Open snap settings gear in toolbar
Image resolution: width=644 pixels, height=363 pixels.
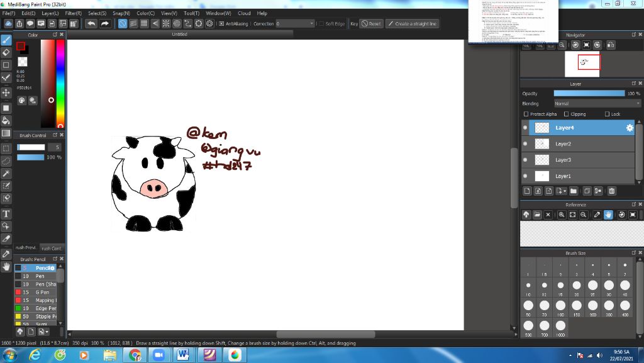(x=209, y=24)
